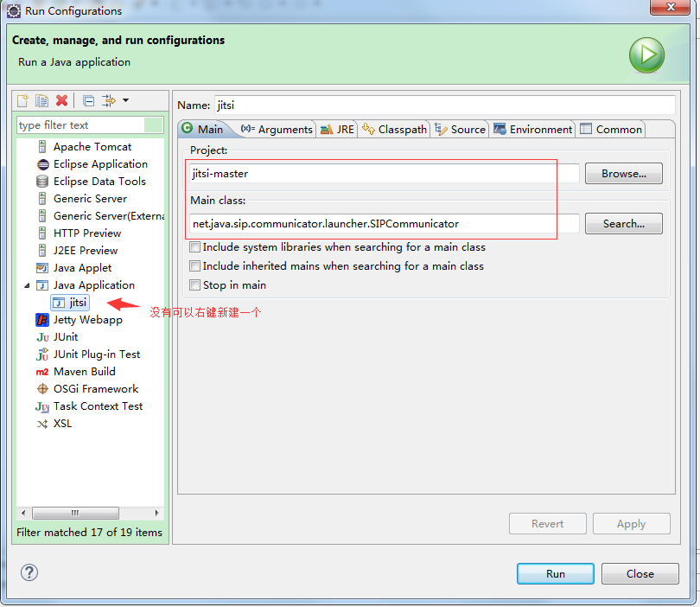
Task: Select Eclipse Data Tools label
Action: [x=99, y=182]
